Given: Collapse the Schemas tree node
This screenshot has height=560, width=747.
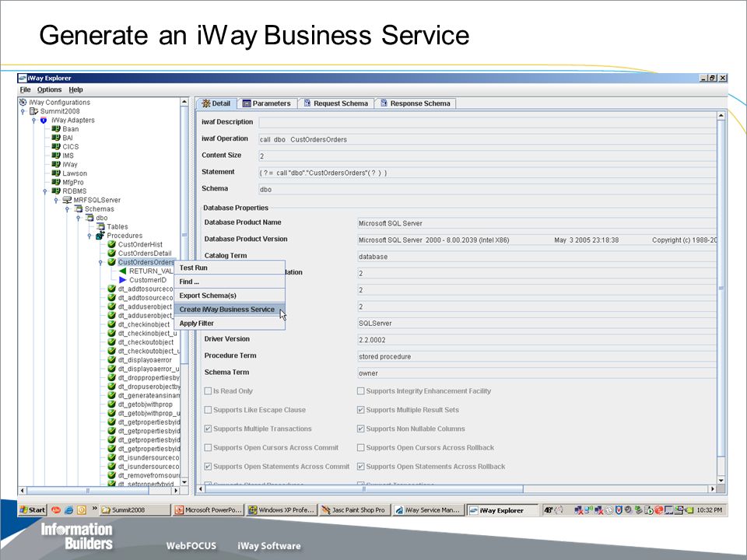Looking at the screenshot, I should pos(67,209).
